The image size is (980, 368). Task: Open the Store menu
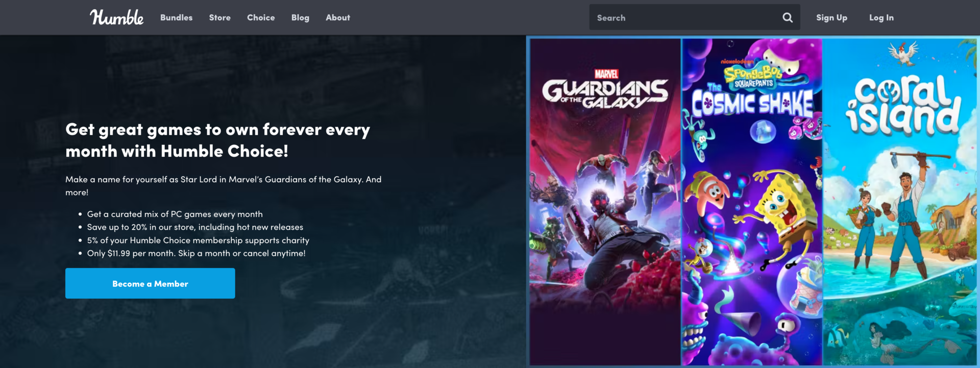(219, 17)
